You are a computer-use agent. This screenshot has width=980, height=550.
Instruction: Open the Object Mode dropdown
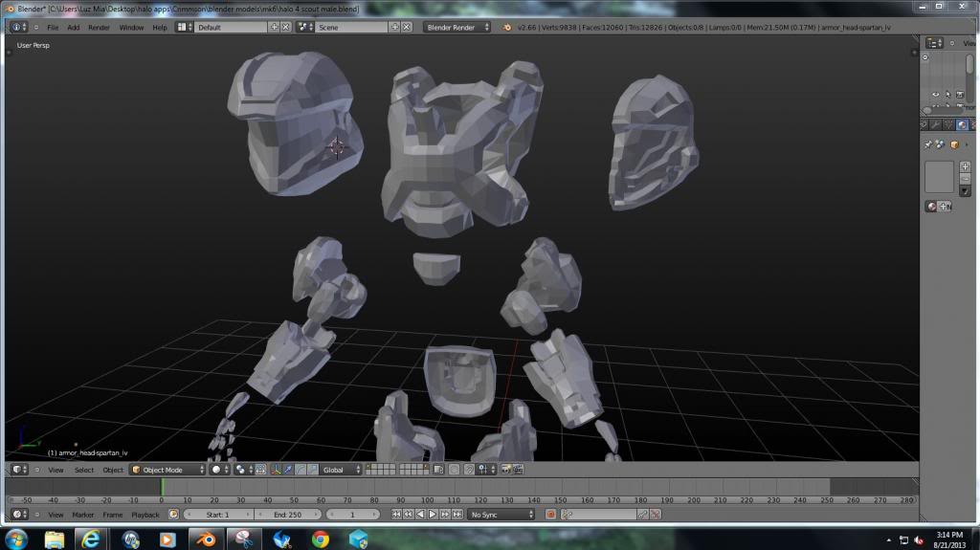click(167, 470)
